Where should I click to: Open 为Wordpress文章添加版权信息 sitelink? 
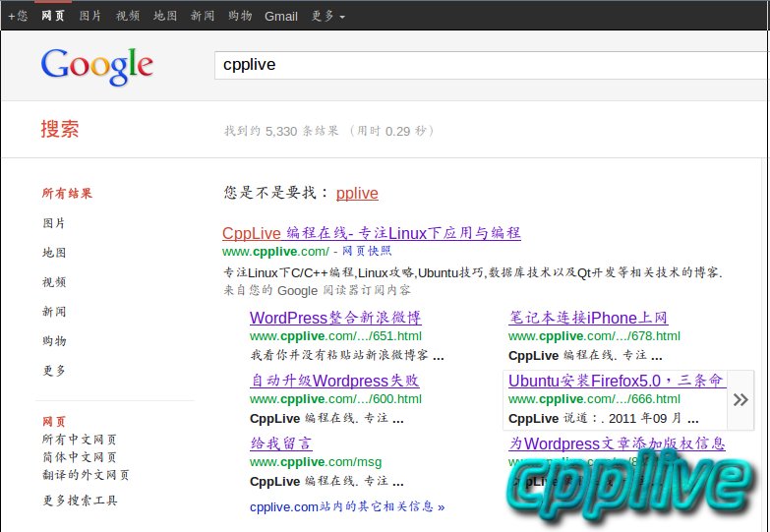(617, 443)
